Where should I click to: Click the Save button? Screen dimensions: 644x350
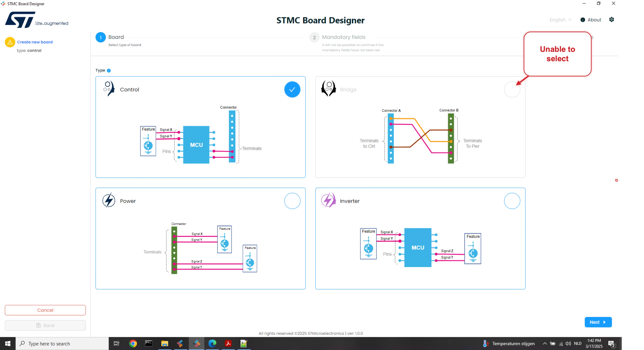45,325
